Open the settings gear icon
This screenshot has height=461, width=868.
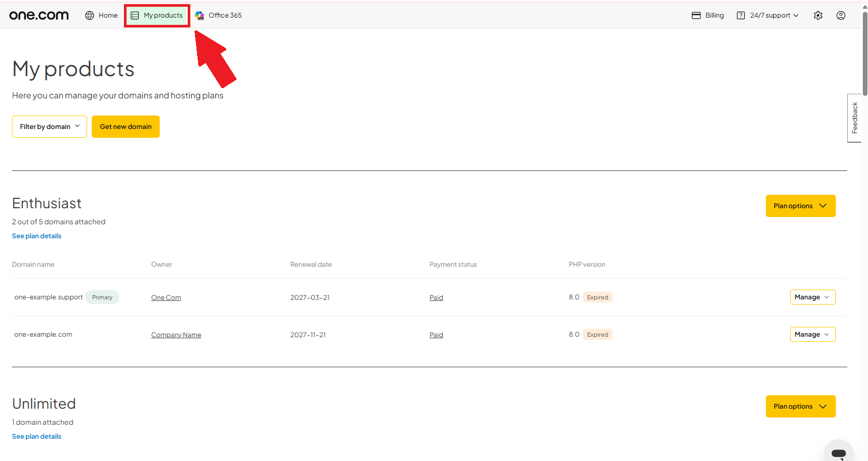(818, 16)
